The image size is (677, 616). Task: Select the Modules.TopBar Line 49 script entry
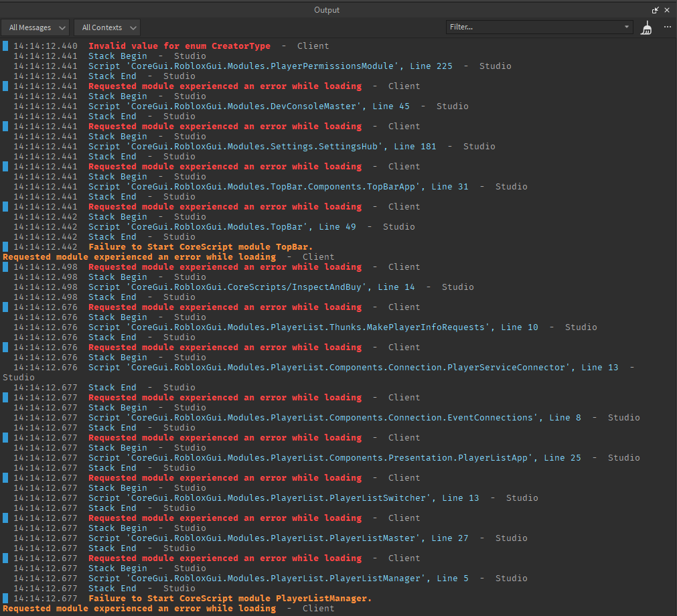[x=222, y=226]
